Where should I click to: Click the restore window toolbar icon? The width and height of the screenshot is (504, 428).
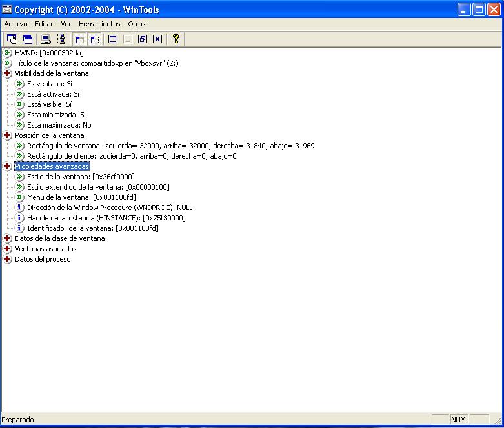[143, 39]
